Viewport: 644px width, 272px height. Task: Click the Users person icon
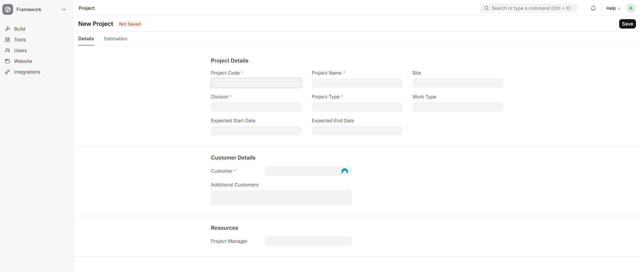(x=7, y=50)
